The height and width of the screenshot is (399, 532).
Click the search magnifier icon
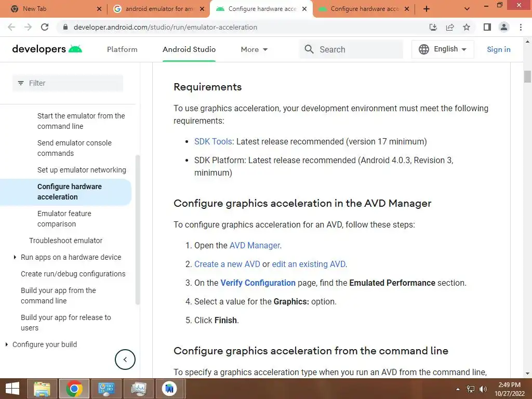click(309, 49)
